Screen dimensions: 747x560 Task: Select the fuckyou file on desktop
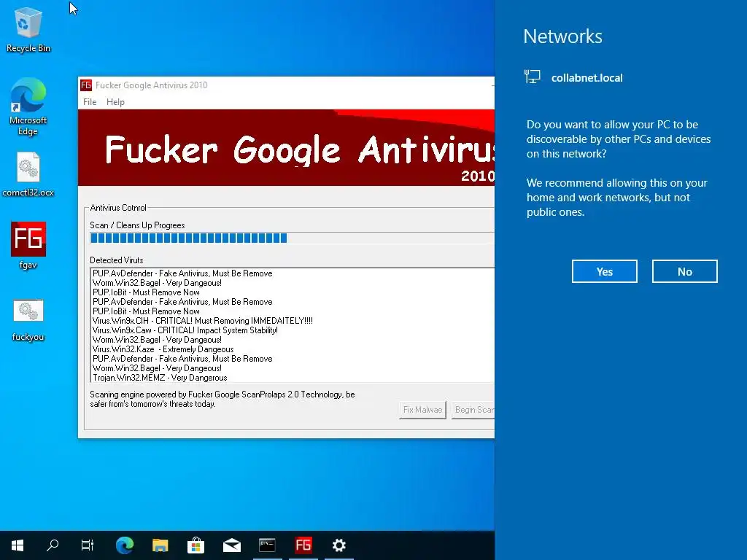[x=28, y=320]
